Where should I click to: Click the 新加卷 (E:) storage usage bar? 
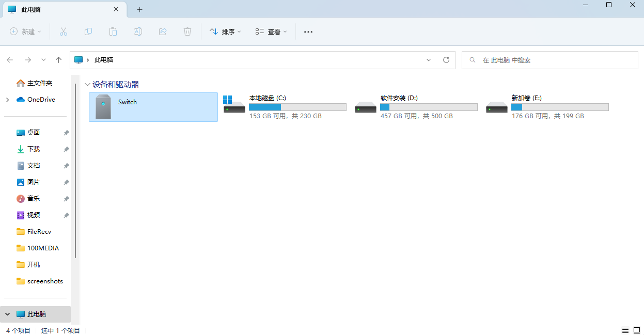click(x=560, y=107)
